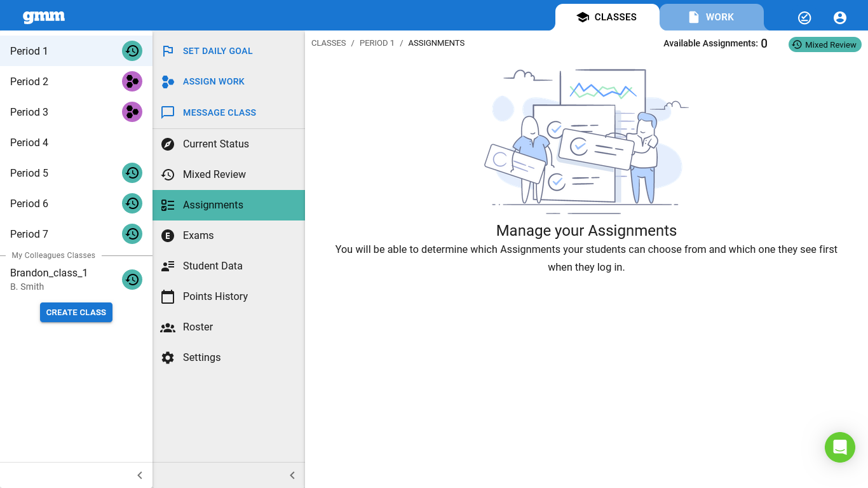Click SET DAILY GOAL
Viewport: 868px width, 488px height.
click(229, 51)
